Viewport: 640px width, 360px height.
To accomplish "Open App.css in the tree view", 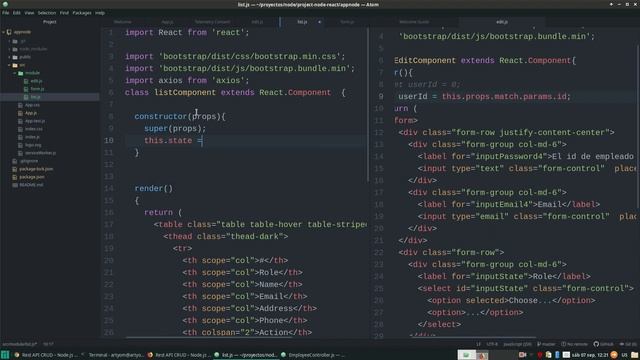I will click(32, 105).
